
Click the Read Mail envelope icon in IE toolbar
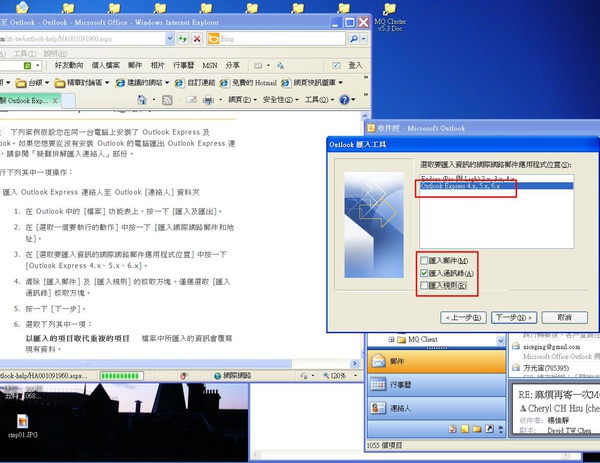(x=191, y=100)
